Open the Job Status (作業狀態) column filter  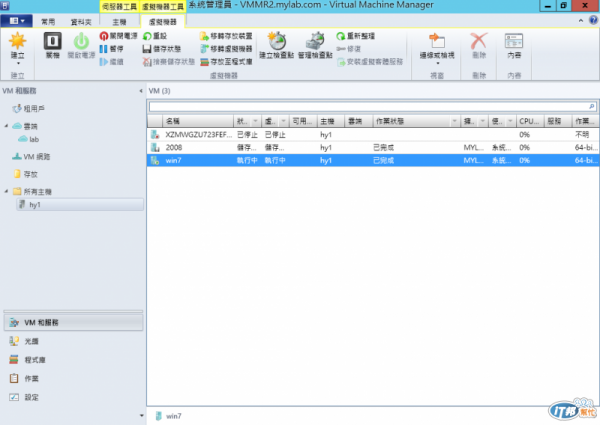(x=455, y=122)
